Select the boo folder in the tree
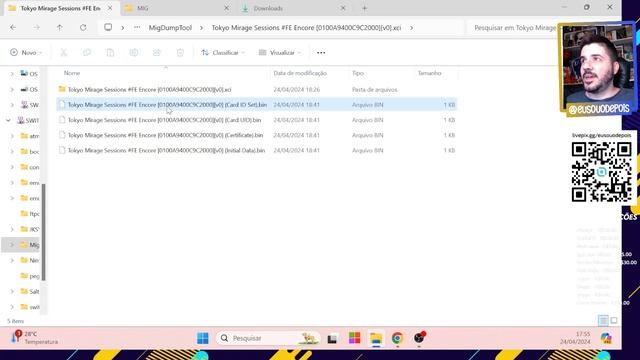The width and height of the screenshot is (640, 360). click(x=30, y=151)
